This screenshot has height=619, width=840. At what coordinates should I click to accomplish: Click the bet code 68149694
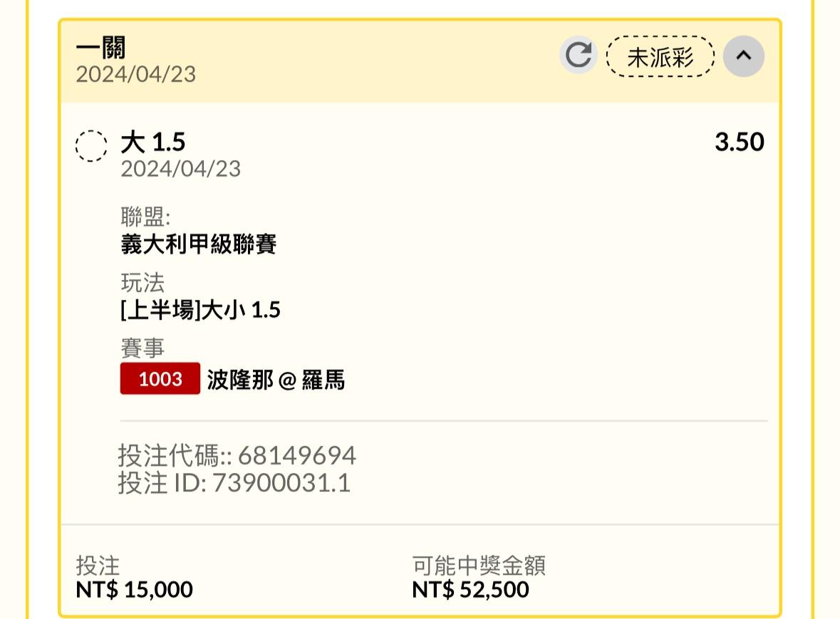click(x=297, y=455)
